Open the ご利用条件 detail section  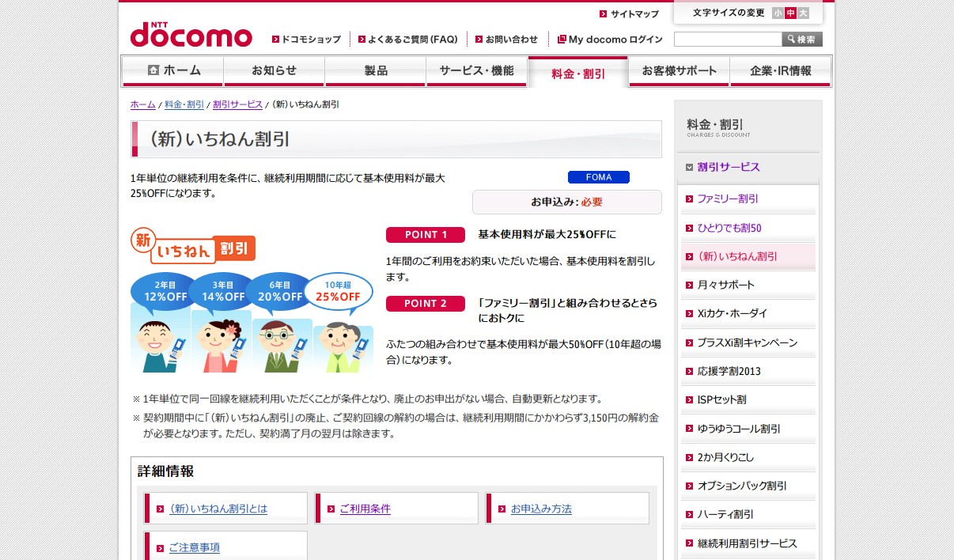pyautogui.click(x=365, y=509)
